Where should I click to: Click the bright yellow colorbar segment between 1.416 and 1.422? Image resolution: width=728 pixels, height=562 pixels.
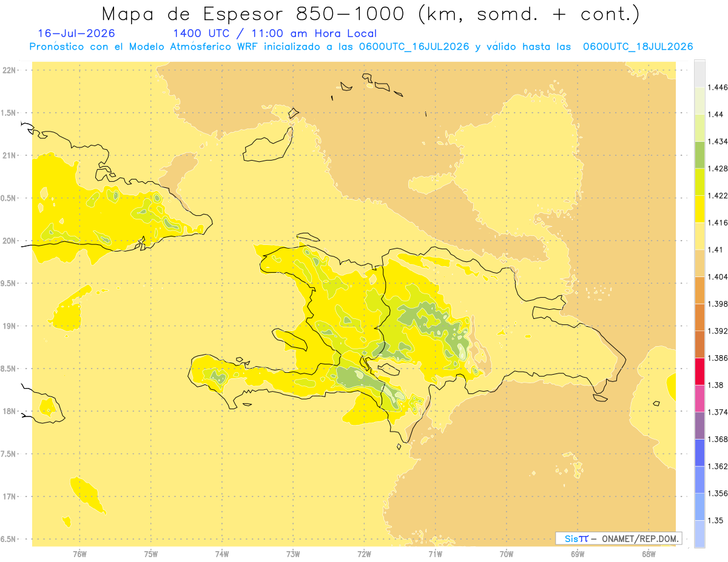pyautogui.click(x=699, y=209)
